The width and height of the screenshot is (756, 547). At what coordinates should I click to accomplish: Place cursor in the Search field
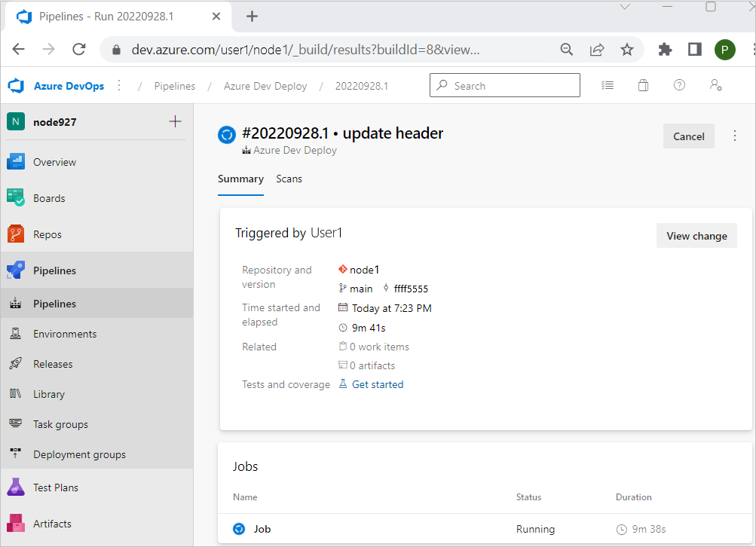pos(504,85)
